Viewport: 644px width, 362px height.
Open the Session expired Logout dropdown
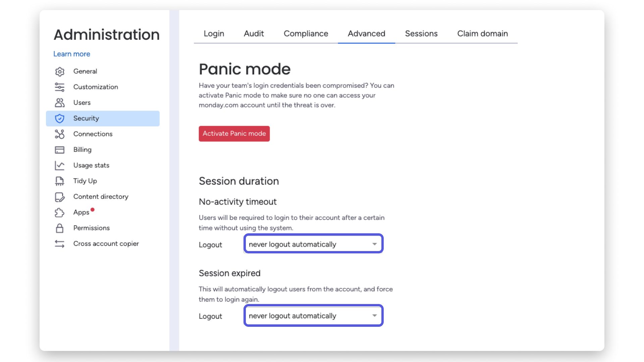313,315
